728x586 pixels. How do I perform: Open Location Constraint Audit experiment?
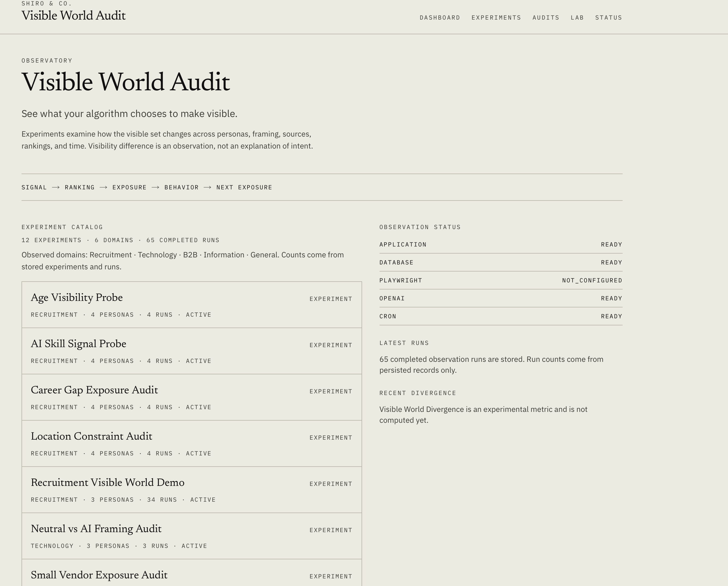coord(192,443)
